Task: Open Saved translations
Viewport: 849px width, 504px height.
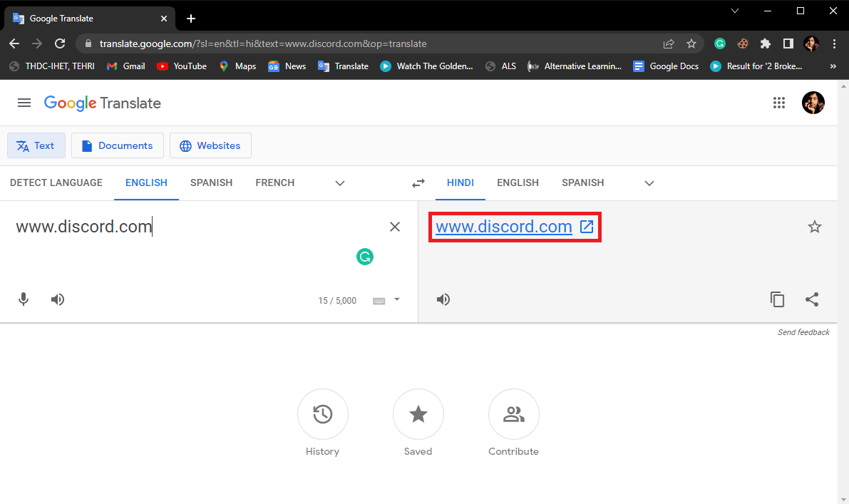Action: [x=418, y=414]
